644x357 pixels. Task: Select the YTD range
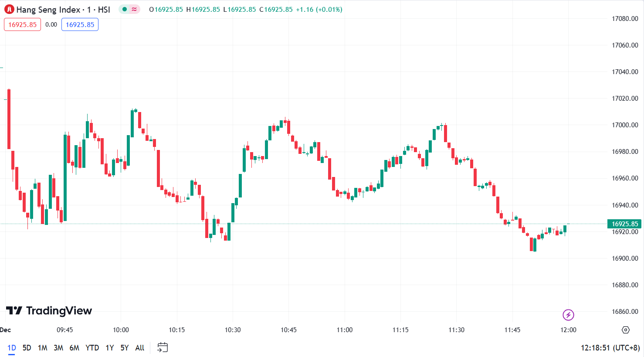coord(92,348)
